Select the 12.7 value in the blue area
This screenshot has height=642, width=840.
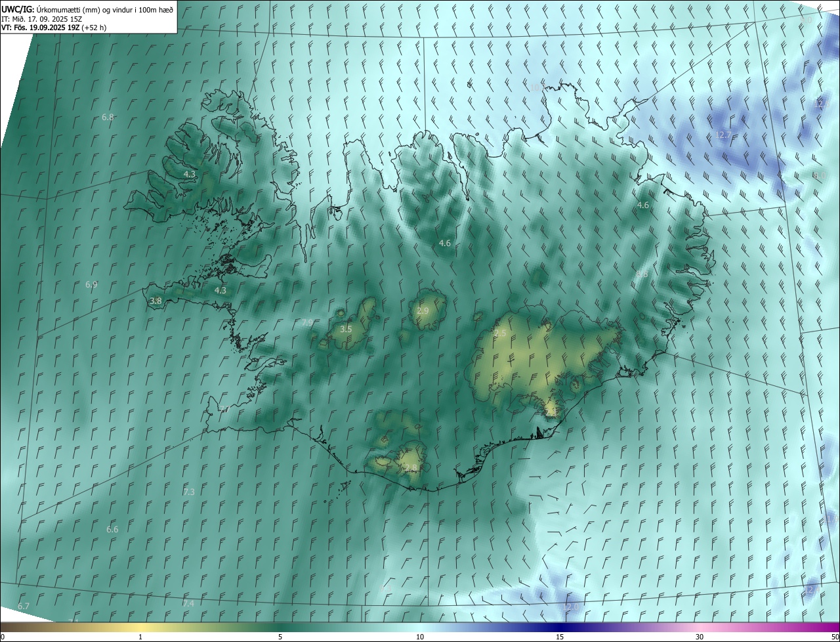pyautogui.click(x=723, y=135)
